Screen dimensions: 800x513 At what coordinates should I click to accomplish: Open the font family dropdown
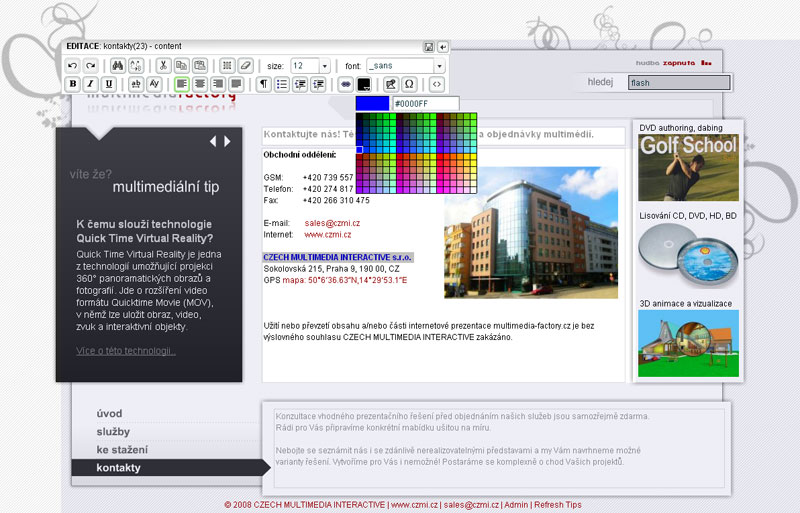439,66
